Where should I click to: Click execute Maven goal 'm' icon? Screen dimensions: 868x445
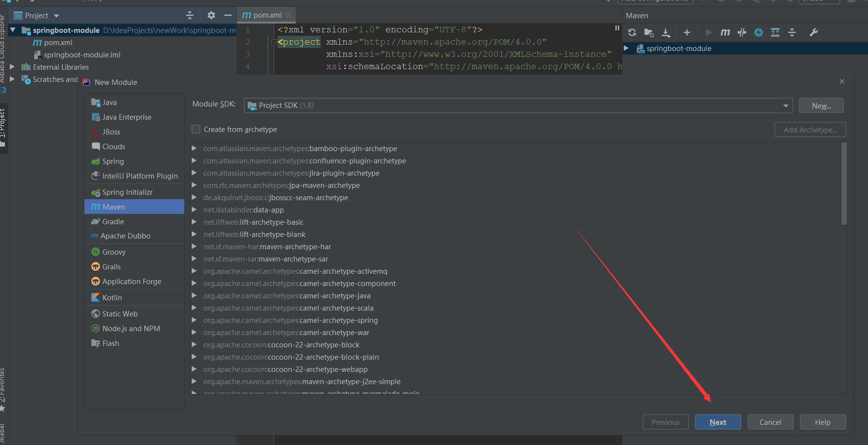pos(725,32)
